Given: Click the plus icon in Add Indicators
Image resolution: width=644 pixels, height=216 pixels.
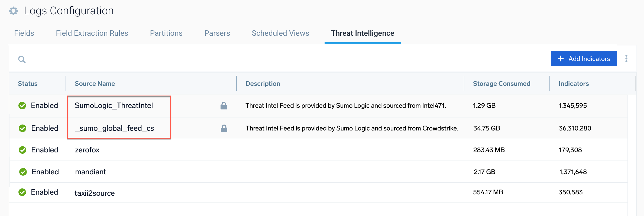Looking at the screenshot, I should [x=561, y=58].
